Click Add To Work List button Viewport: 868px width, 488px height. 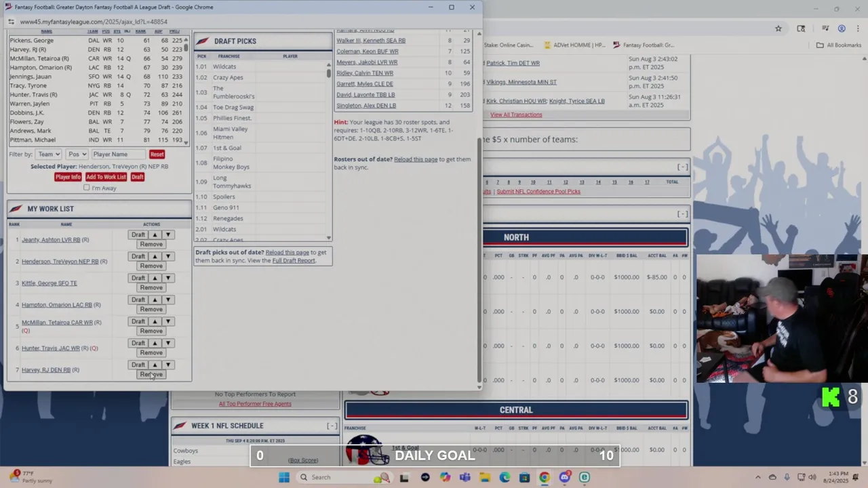(x=106, y=177)
